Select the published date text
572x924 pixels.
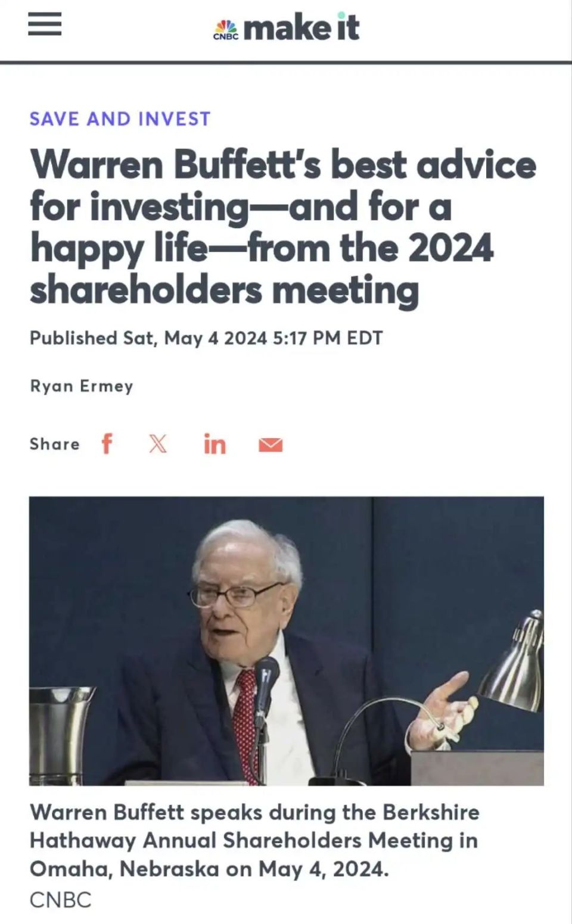(207, 337)
